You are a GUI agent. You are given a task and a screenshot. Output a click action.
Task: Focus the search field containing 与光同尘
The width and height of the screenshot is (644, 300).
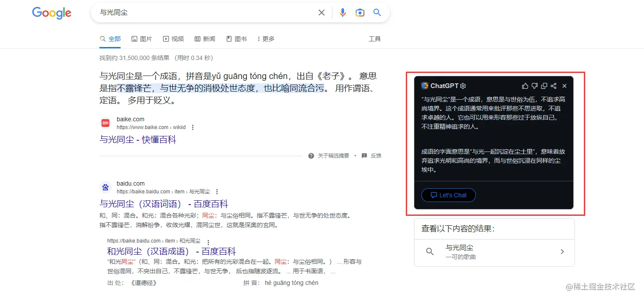pos(205,13)
